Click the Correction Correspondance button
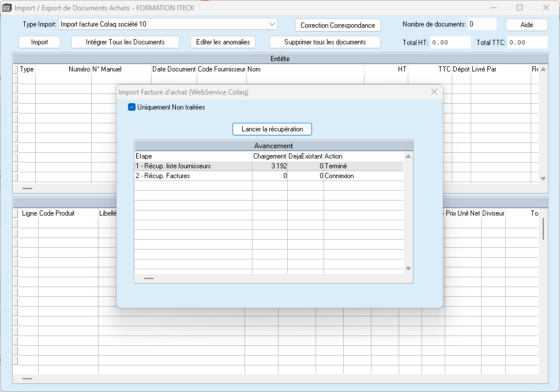 tap(338, 25)
